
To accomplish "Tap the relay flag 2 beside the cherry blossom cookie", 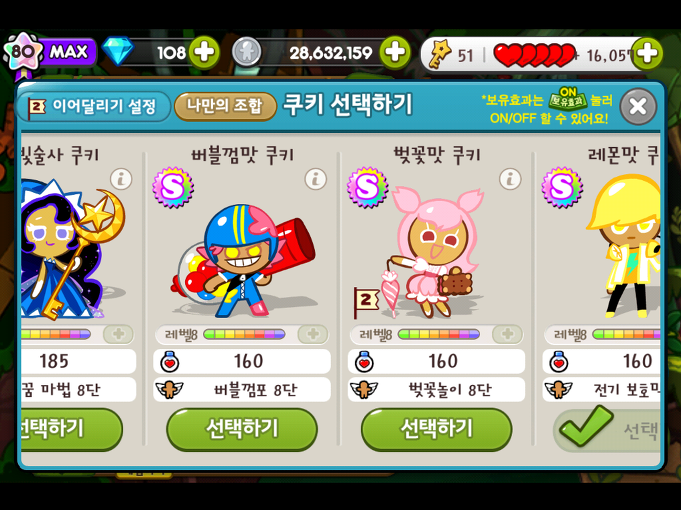I will point(366,301).
